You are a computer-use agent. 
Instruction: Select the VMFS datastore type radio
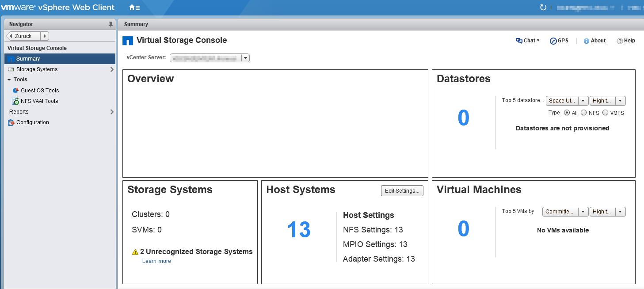click(605, 113)
